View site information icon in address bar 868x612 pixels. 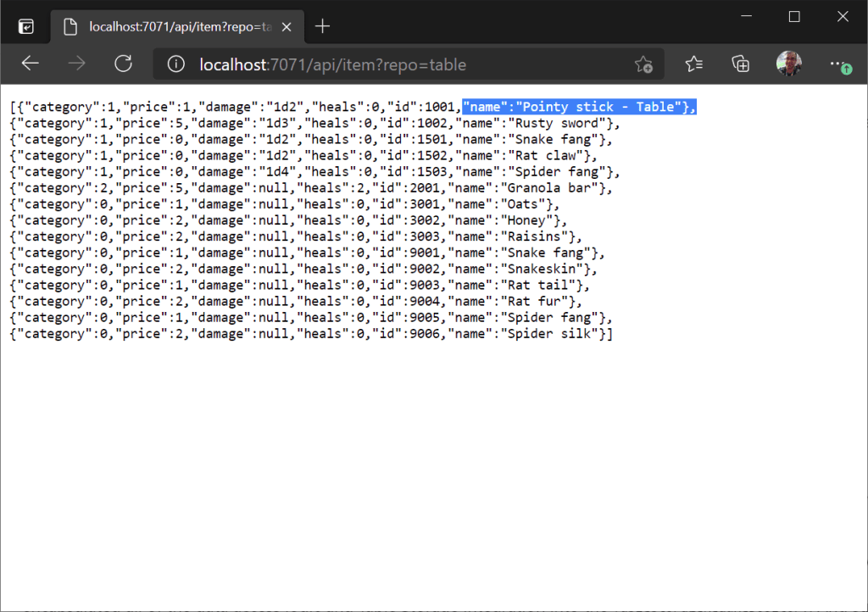click(x=175, y=64)
